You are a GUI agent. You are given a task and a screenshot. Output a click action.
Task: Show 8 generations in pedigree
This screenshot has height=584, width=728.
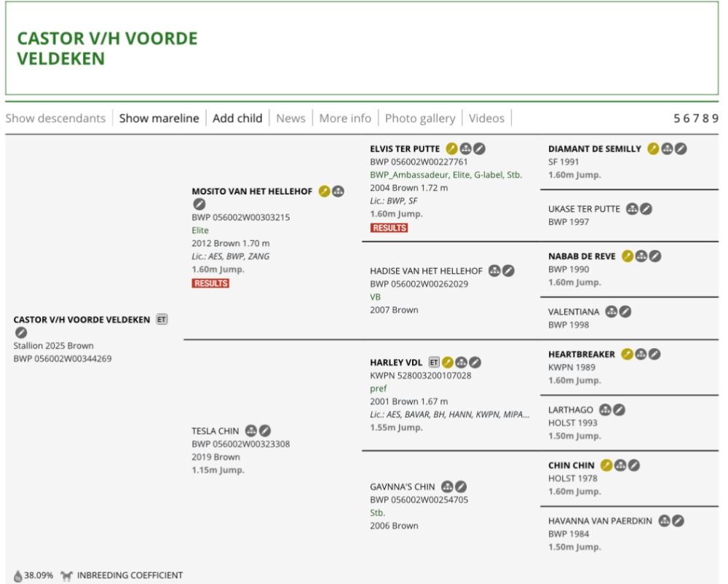705,119
